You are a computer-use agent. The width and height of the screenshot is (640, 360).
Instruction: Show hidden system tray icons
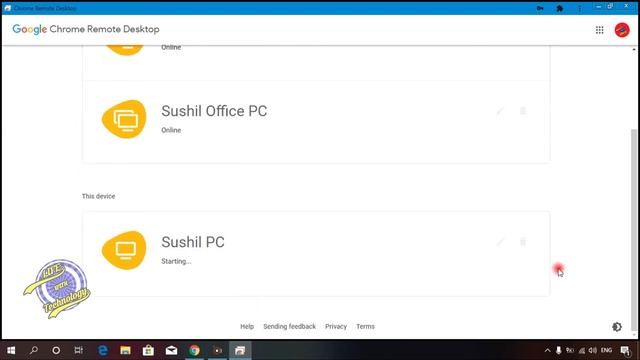547,350
